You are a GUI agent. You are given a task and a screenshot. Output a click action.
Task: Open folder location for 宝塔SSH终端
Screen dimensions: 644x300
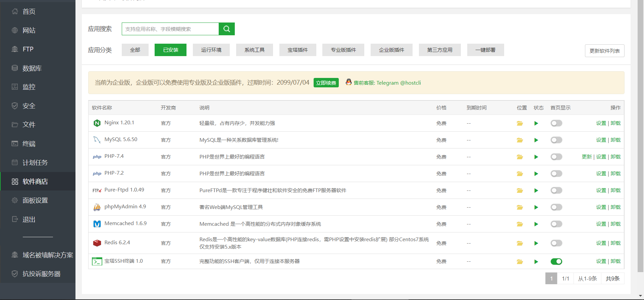tap(520, 262)
